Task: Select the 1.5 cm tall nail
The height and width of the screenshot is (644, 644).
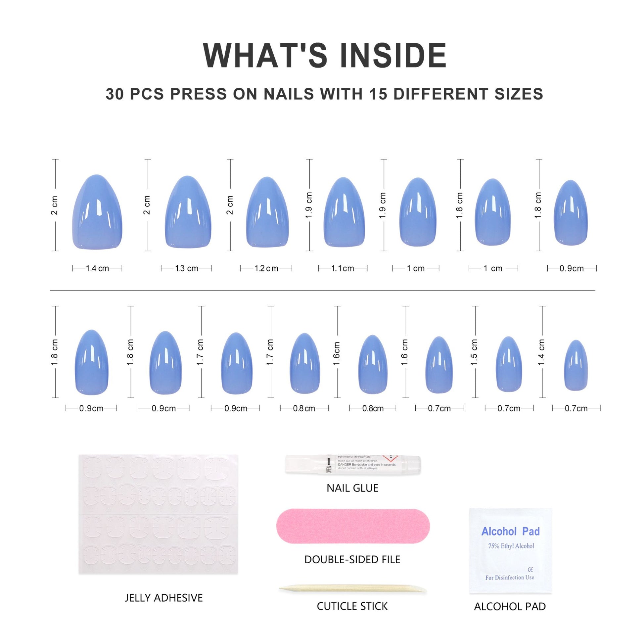Action: point(509,364)
